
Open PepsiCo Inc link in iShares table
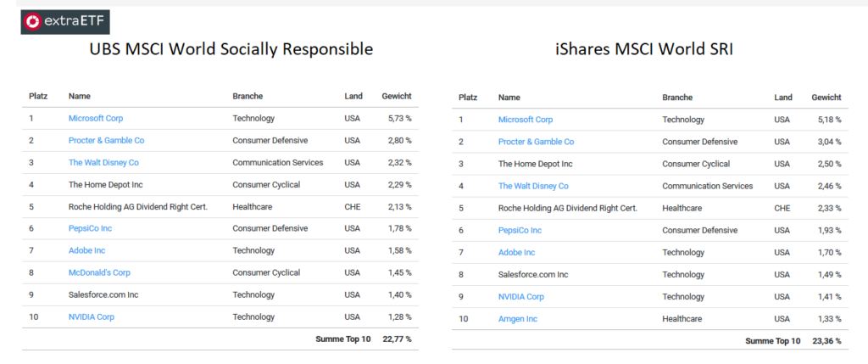520,230
